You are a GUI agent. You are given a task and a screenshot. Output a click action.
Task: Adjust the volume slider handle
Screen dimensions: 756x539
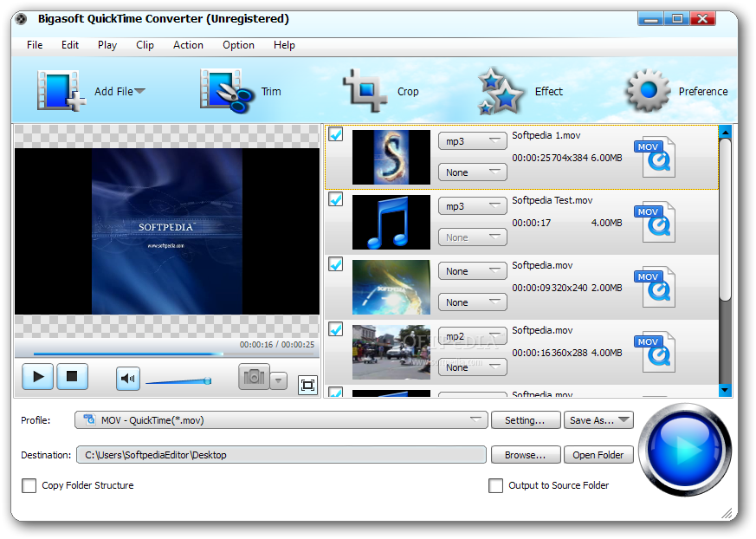[207, 380]
